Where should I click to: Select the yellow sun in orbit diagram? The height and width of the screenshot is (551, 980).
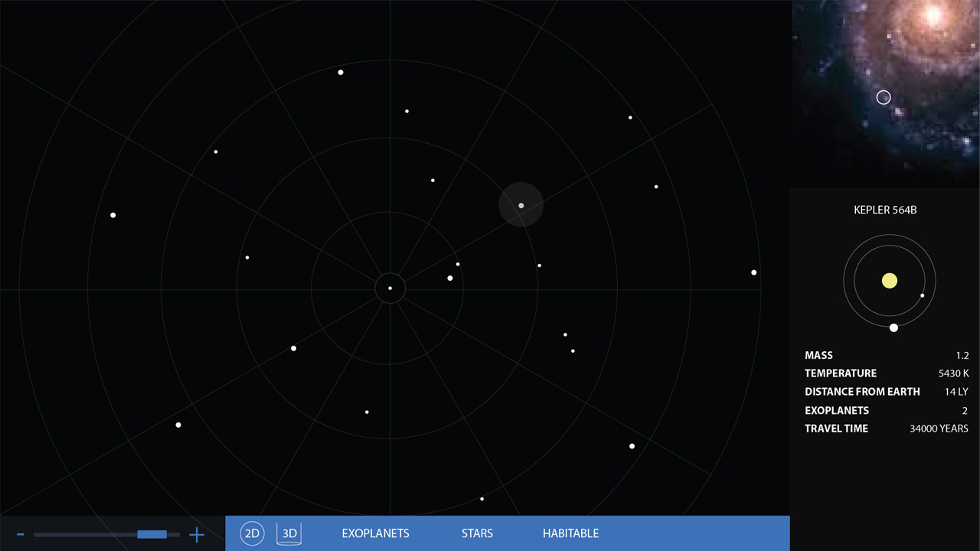click(x=889, y=281)
